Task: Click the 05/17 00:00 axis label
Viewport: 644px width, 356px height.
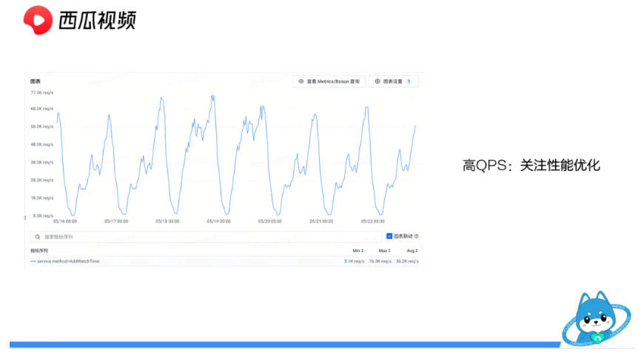Action: pyautogui.click(x=116, y=221)
